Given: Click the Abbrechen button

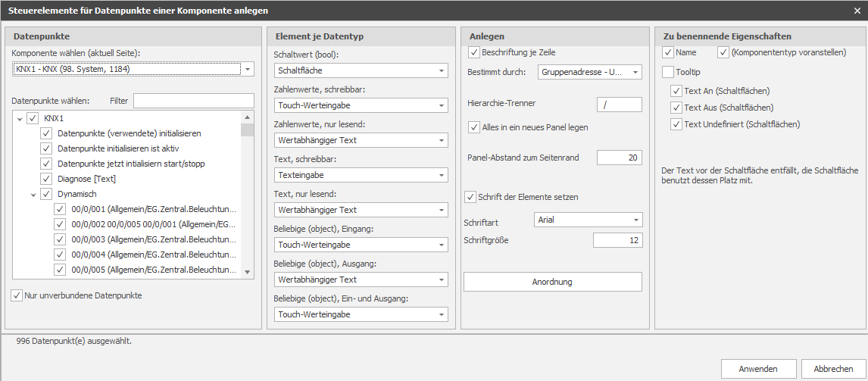Looking at the screenshot, I should pyautogui.click(x=833, y=369).
